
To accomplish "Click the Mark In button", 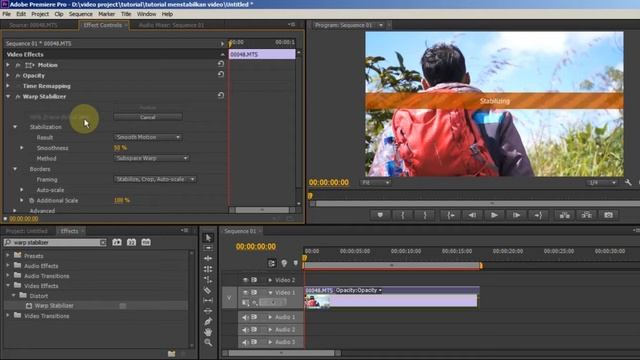I will click(403, 215).
